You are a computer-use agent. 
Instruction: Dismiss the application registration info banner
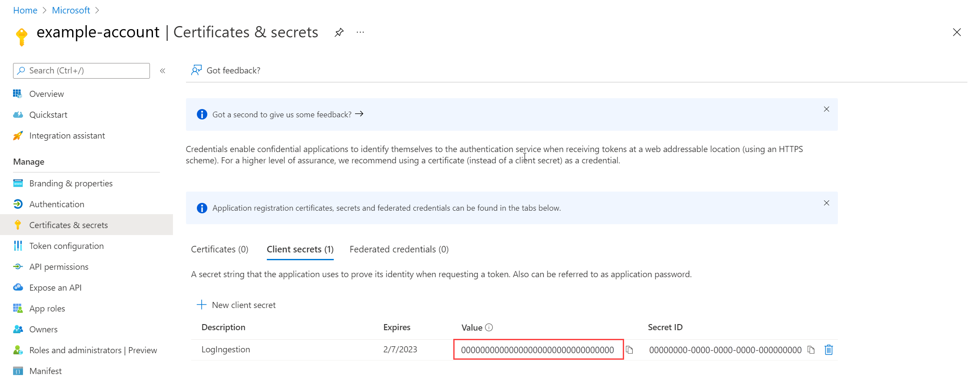click(x=826, y=203)
